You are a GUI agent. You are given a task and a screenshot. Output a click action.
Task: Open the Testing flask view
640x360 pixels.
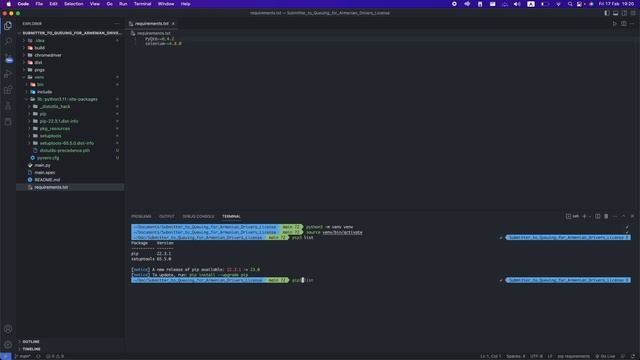8,106
